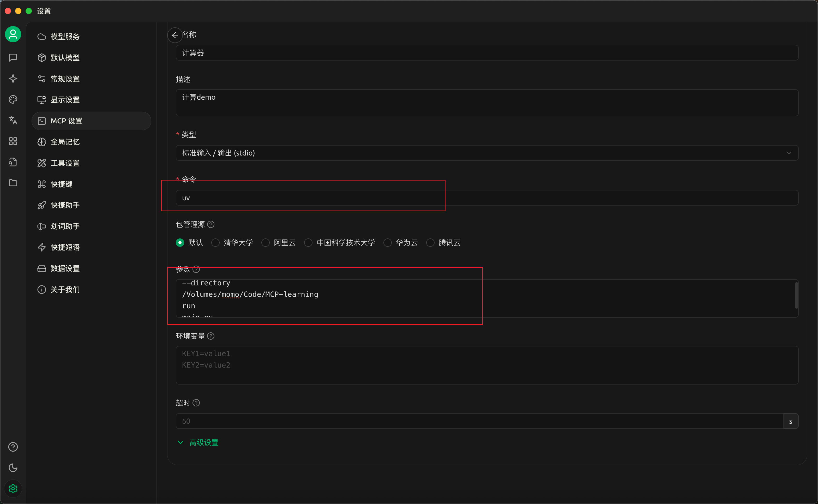Select 清华大学 package source radio
The width and height of the screenshot is (818, 504).
tap(215, 243)
